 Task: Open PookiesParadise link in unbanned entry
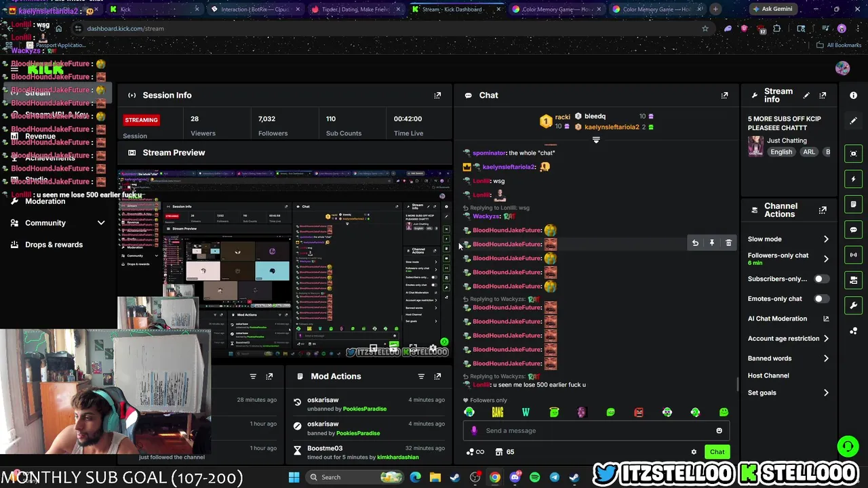click(x=365, y=409)
